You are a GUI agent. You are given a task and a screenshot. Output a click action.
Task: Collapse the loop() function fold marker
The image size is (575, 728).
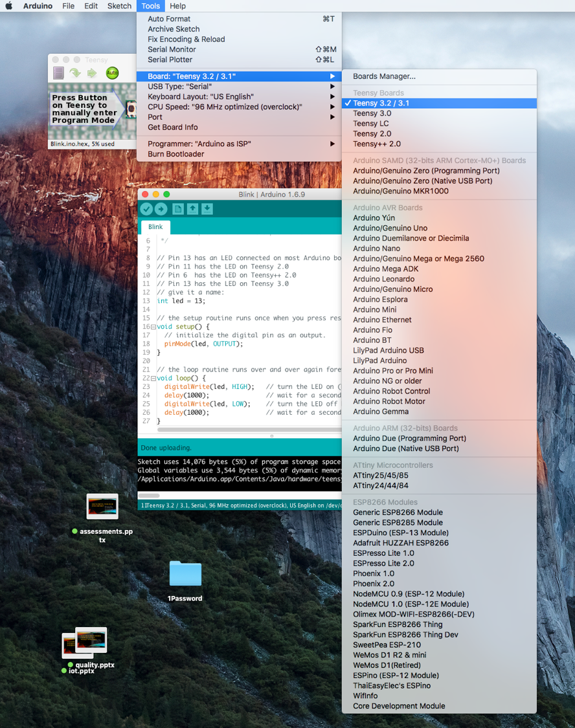click(x=153, y=379)
